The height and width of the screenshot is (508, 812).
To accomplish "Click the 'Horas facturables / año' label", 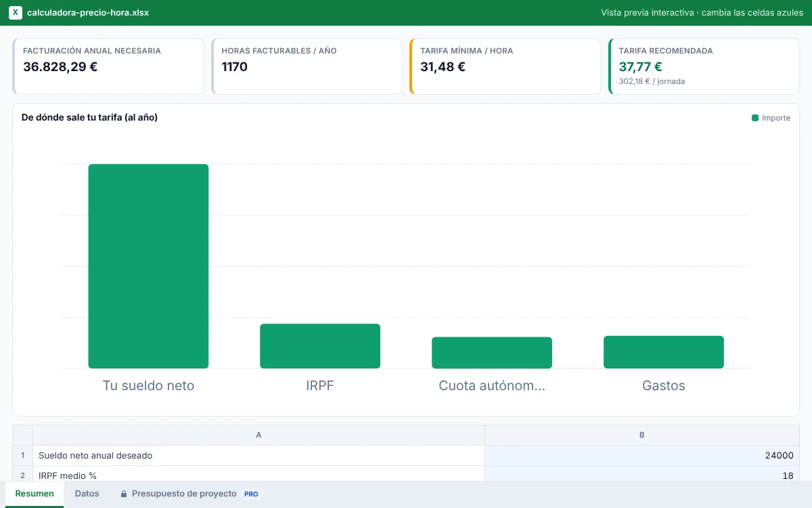I will (279, 51).
